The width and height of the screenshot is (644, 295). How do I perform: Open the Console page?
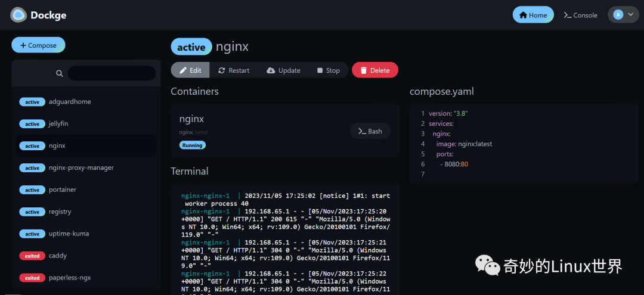[580, 15]
